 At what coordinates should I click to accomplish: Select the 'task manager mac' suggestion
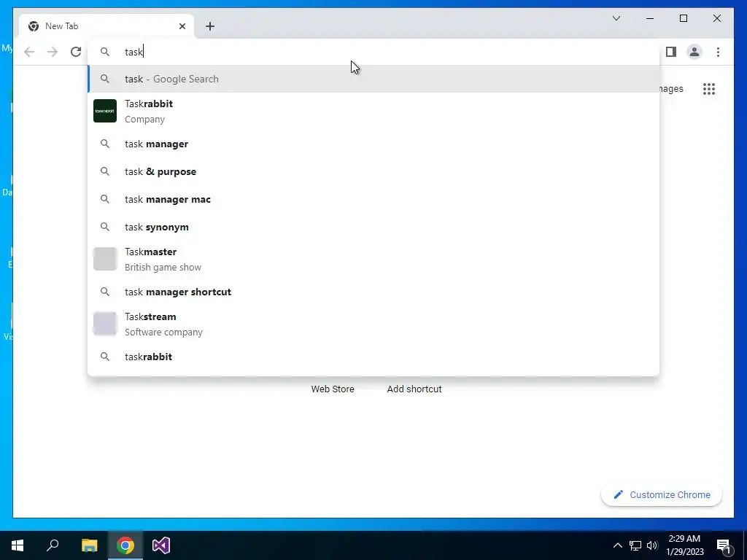coord(373,199)
